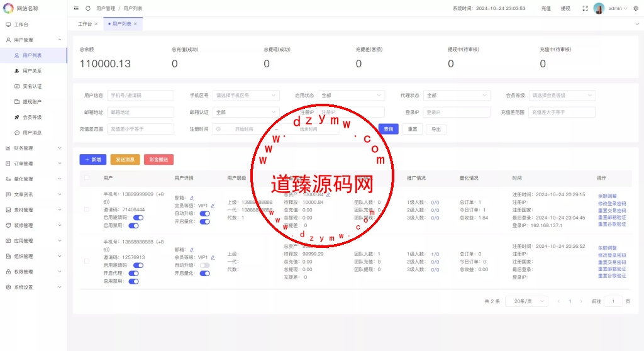Click the 重置 reset button
The image size is (644, 351).
pyautogui.click(x=413, y=129)
